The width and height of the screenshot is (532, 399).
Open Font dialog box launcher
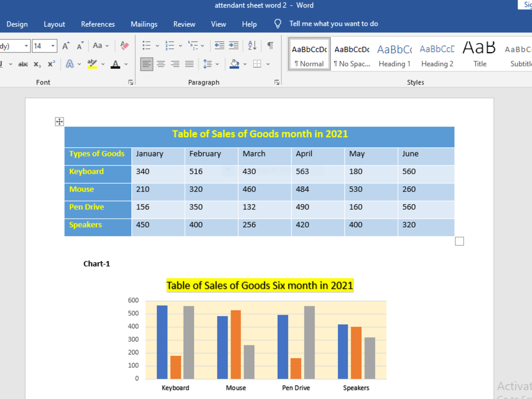[x=131, y=82]
